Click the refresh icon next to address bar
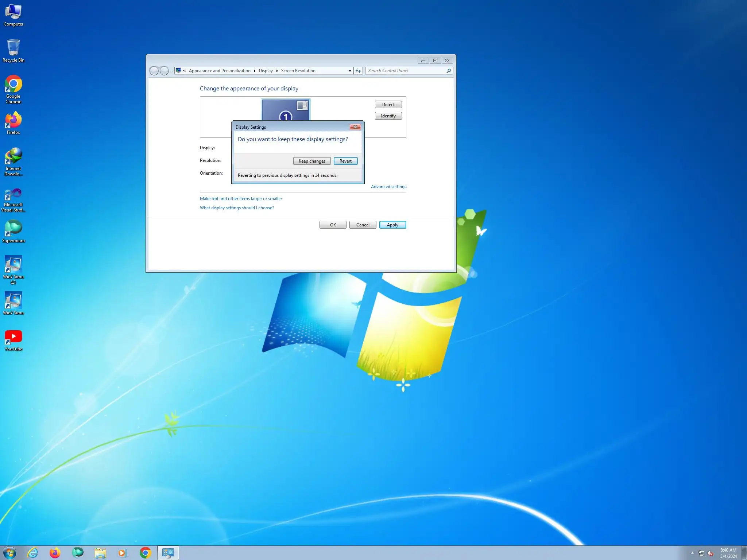This screenshot has width=747, height=560. pos(358,71)
